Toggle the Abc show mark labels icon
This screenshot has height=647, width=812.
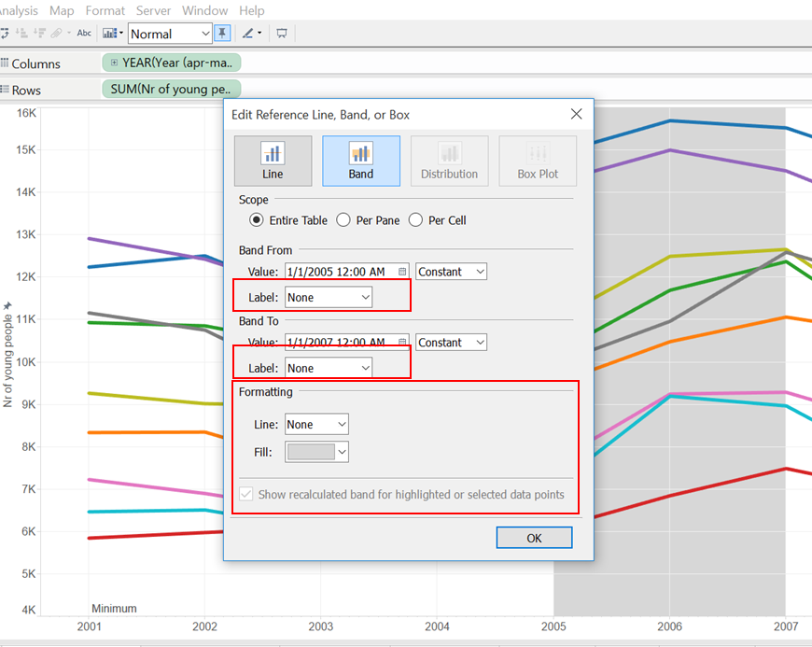click(x=84, y=34)
